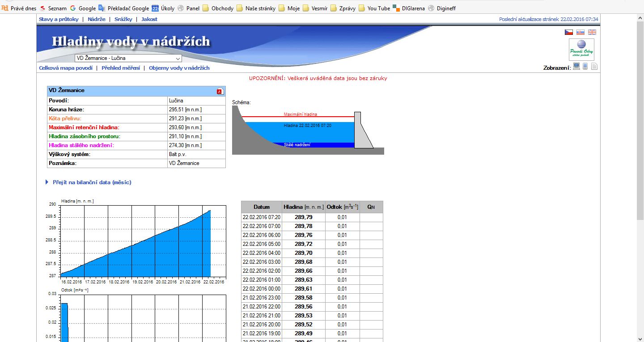Switch language using the Slovak flag
The width and height of the screenshot is (644, 342).
pos(580,32)
